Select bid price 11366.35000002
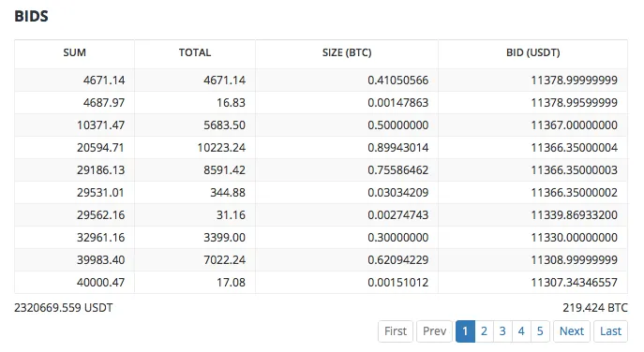The width and height of the screenshot is (644, 352). (x=575, y=193)
